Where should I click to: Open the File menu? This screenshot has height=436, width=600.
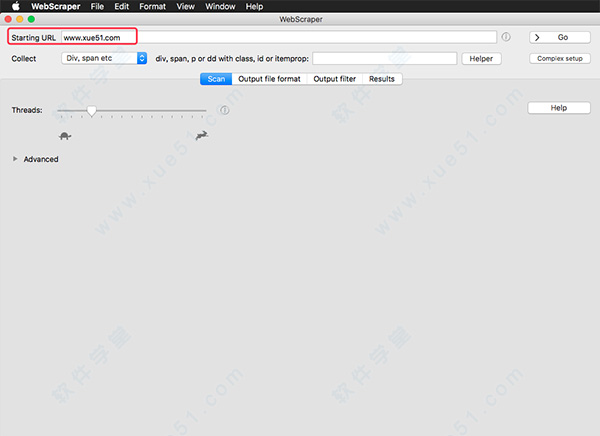[97, 6]
